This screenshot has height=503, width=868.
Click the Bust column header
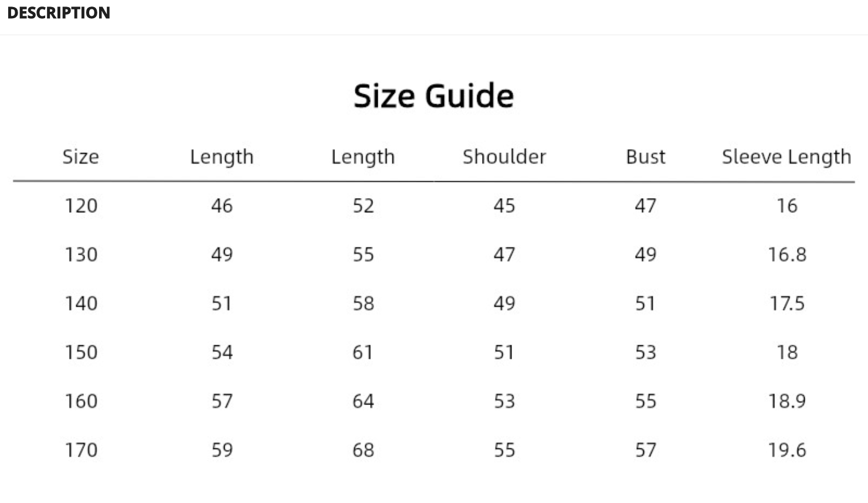(x=646, y=157)
